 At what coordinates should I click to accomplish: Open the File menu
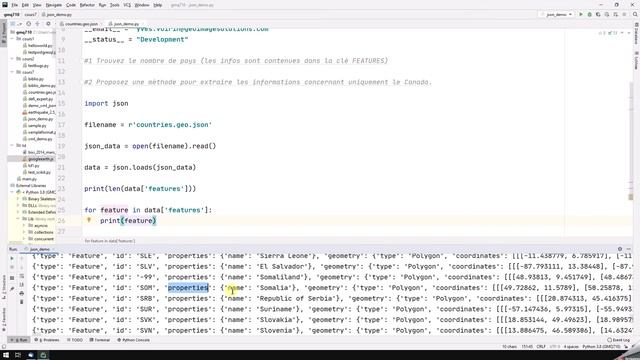point(14,5)
